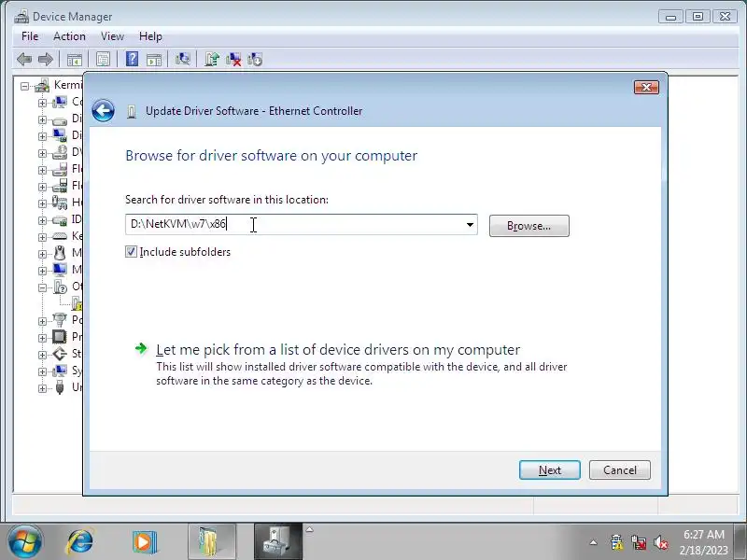This screenshot has width=747, height=560.
Task: Toggle Show/Hide Console Tree toolbar icon
Action: pos(75,60)
